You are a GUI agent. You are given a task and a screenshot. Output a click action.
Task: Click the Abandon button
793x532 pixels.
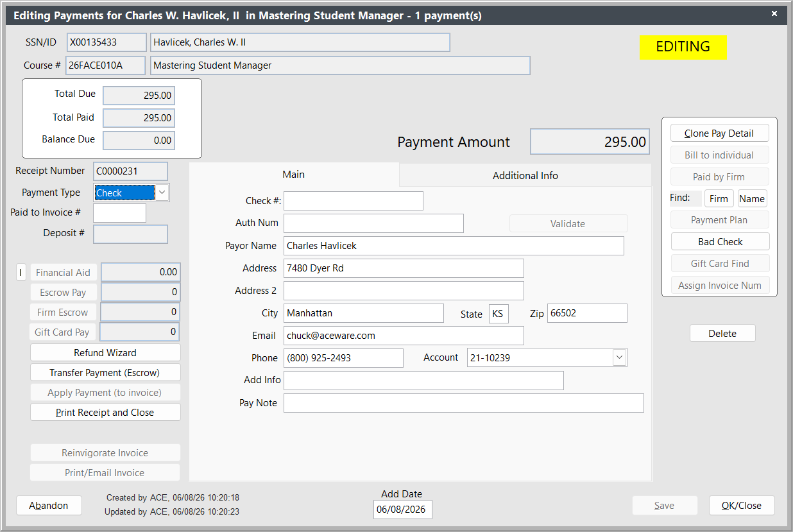(49, 506)
